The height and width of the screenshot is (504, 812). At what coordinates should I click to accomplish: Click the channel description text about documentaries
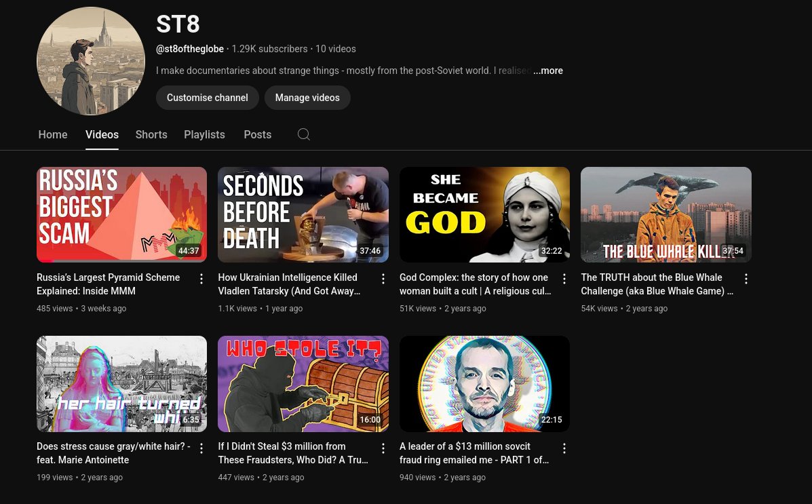click(x=343, y=71)
